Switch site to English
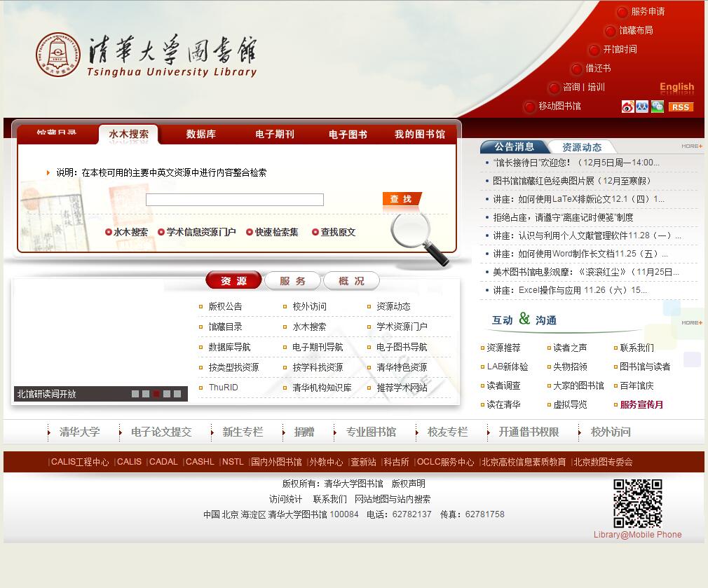The width and height of the screenshot is (708, 588). [676, 87]
